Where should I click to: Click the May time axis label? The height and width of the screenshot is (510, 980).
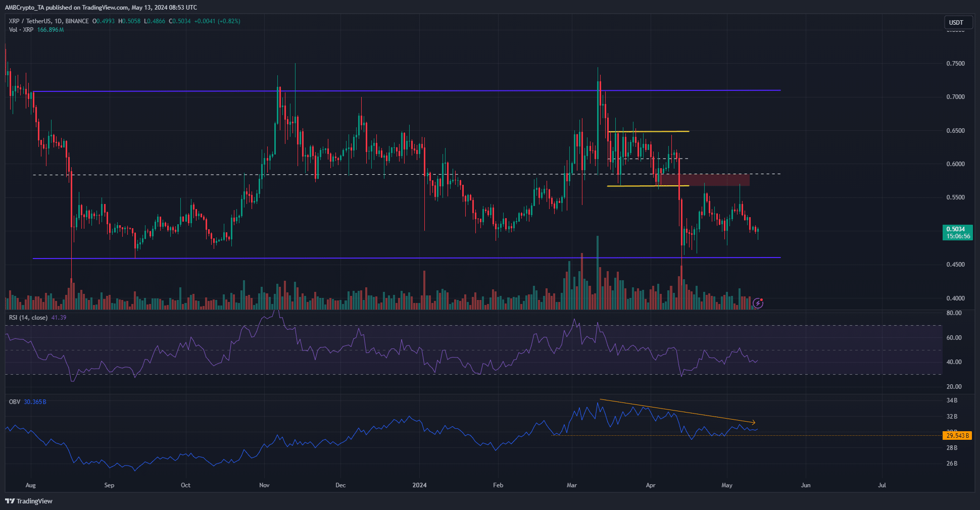727,485
